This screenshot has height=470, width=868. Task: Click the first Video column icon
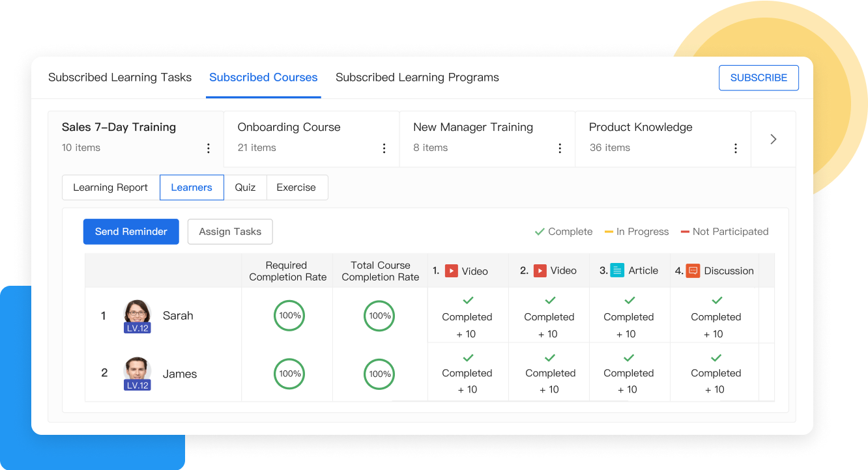(452, 271)
